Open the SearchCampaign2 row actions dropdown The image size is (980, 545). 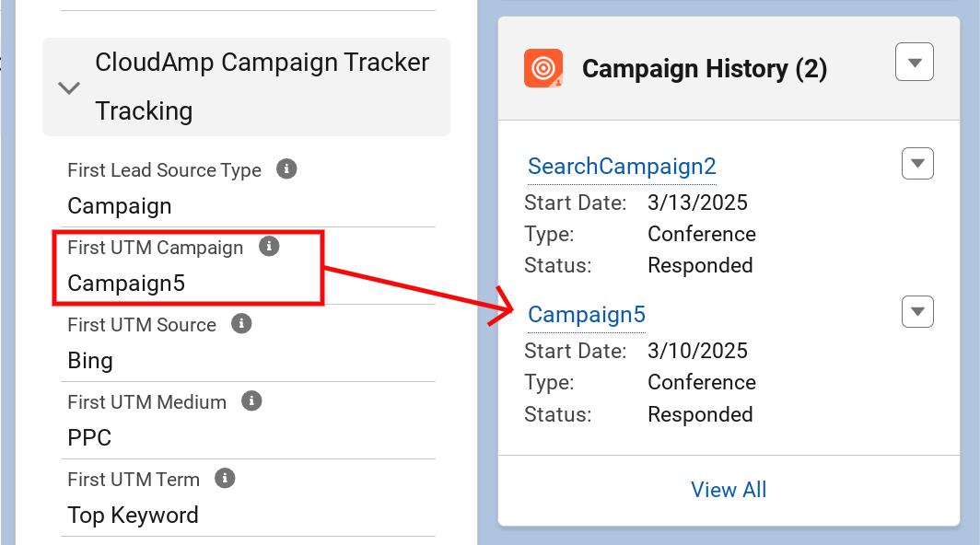[x=917, y=164]
